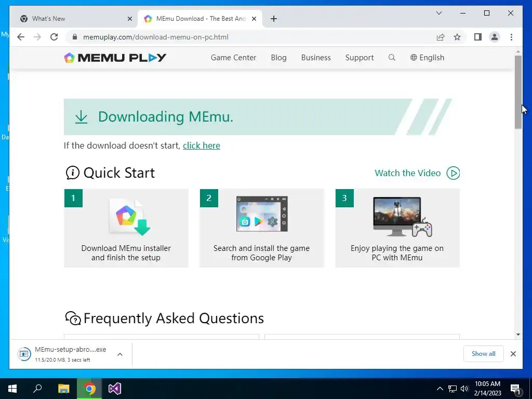Click the 'click here' download link
The image size is (532, 399).
202,145
